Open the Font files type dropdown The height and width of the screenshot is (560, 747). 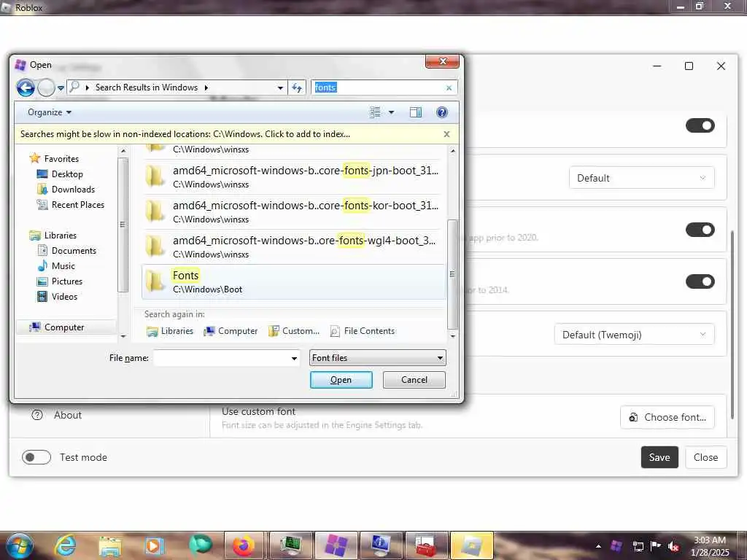point(377,357)
